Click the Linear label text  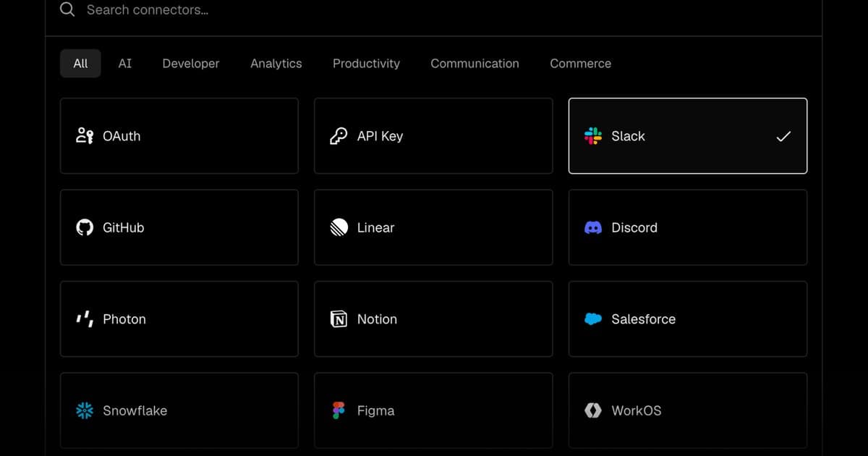[376, 227]
